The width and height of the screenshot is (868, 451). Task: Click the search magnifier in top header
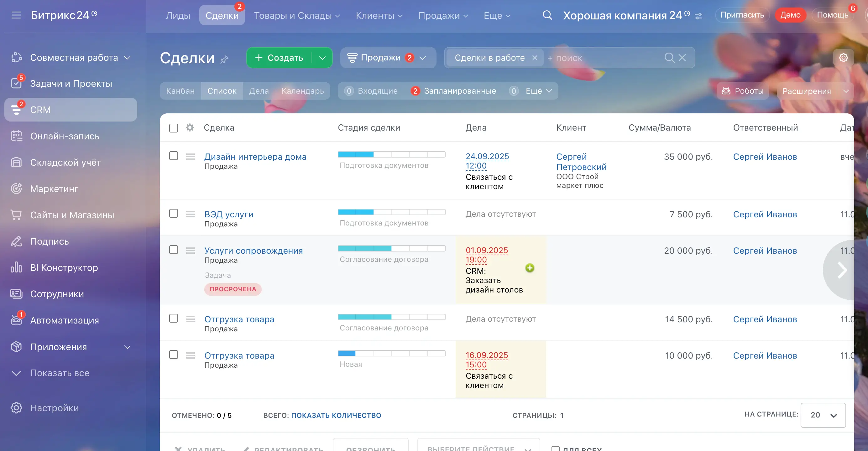(547, 15)
